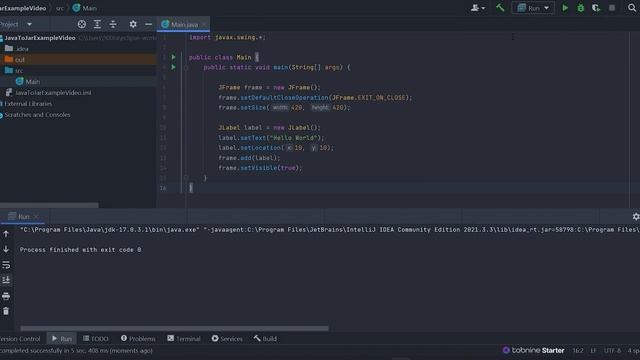This screenshot has width=640, height=360.
Task: Expand Scratches and Consoles node
Action: coord(37,115)
